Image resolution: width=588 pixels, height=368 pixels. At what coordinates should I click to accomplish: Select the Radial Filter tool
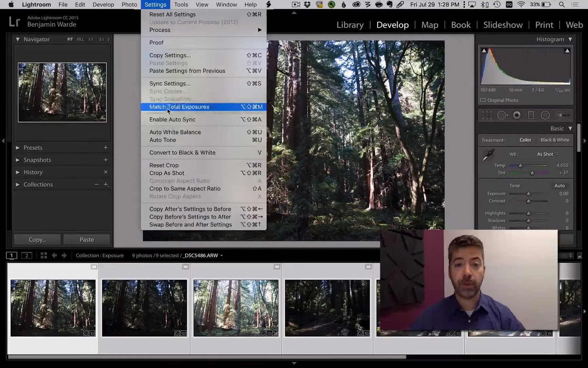545,115
